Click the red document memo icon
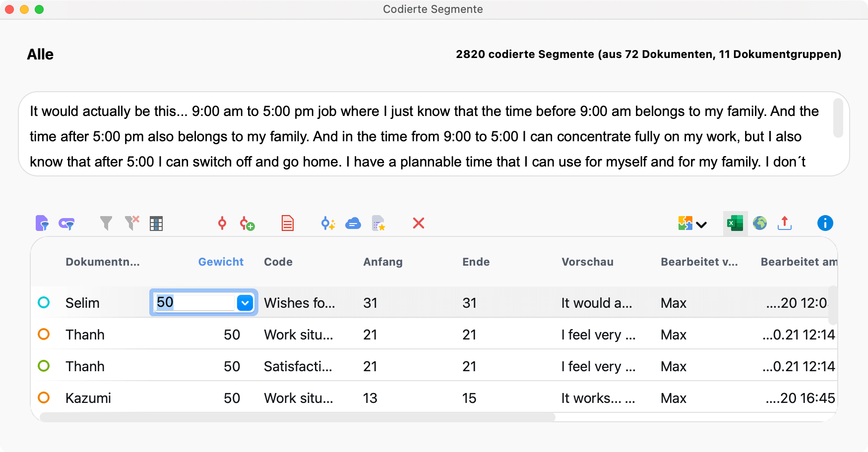 288,224
